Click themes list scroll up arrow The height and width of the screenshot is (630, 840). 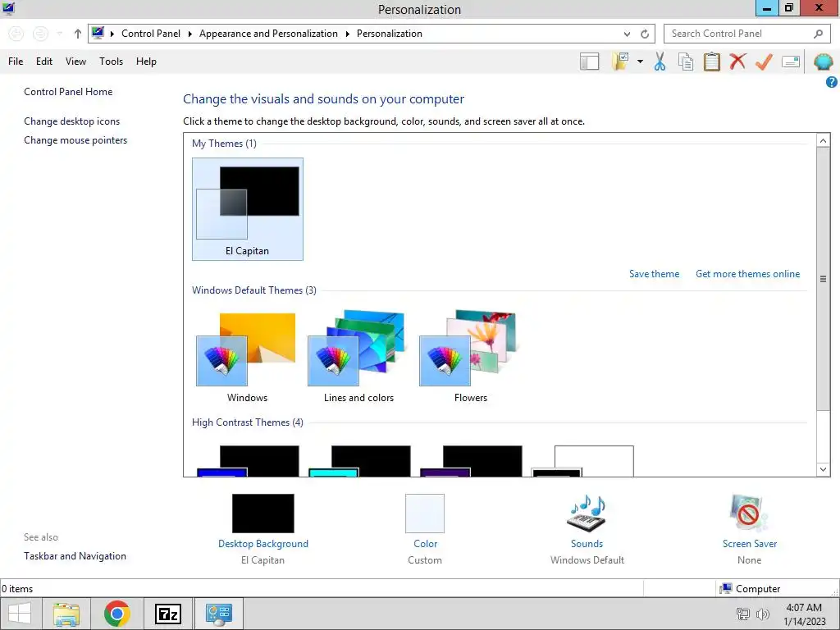coord(823,141)
